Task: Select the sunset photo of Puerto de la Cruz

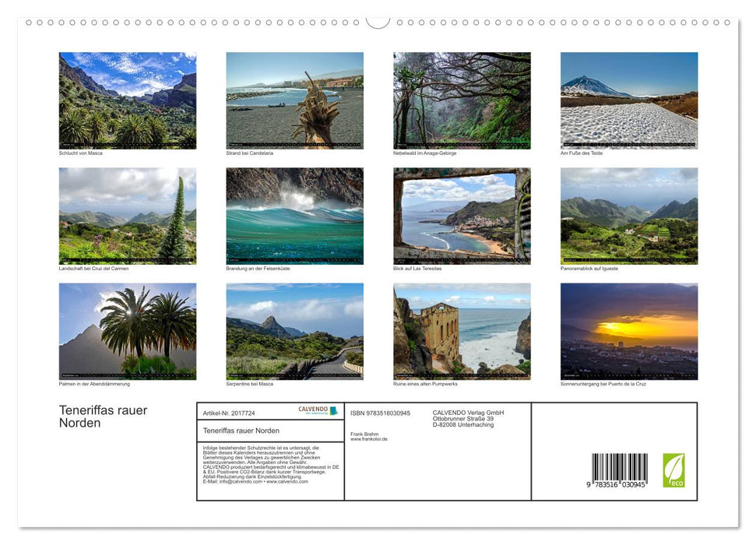Action: point(628,330)
